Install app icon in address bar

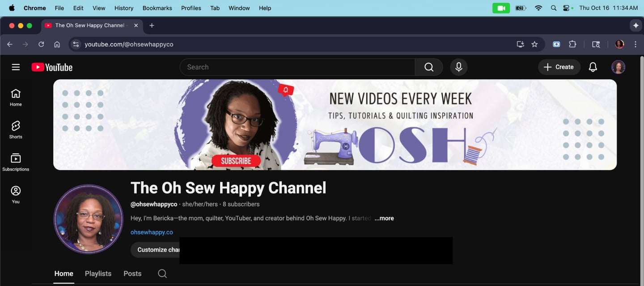click(x=520, y=44)
